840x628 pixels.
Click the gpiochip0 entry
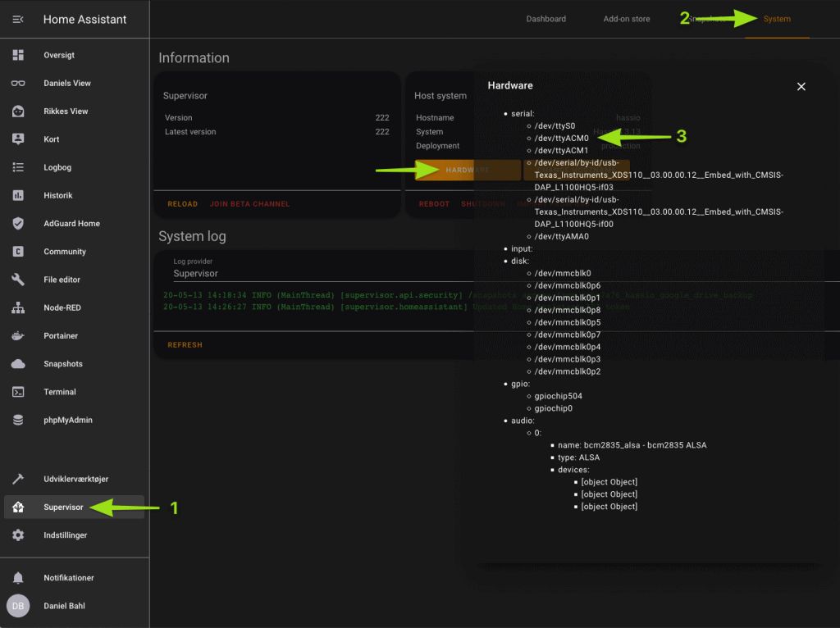(x=554, y=409)
